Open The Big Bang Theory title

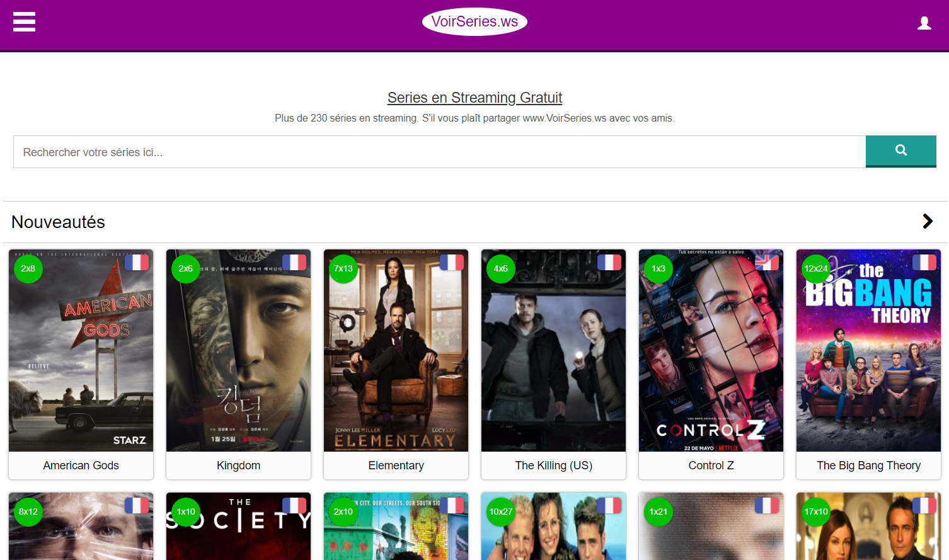pos(868,466)
